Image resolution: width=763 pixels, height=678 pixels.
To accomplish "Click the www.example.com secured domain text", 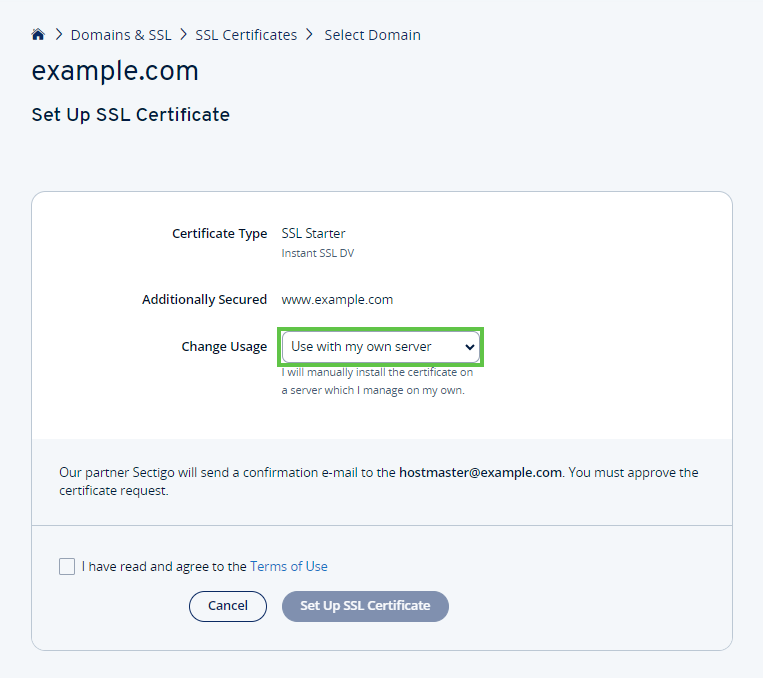I will click(337, 299).
